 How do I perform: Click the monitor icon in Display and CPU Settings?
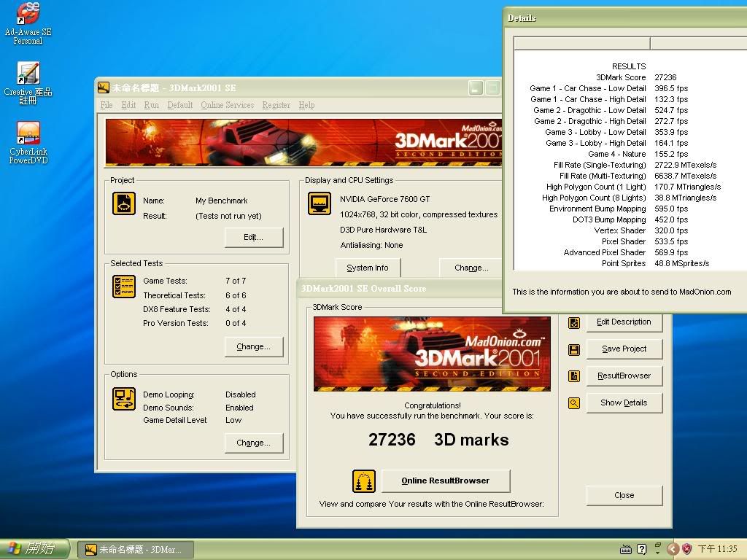319,203
